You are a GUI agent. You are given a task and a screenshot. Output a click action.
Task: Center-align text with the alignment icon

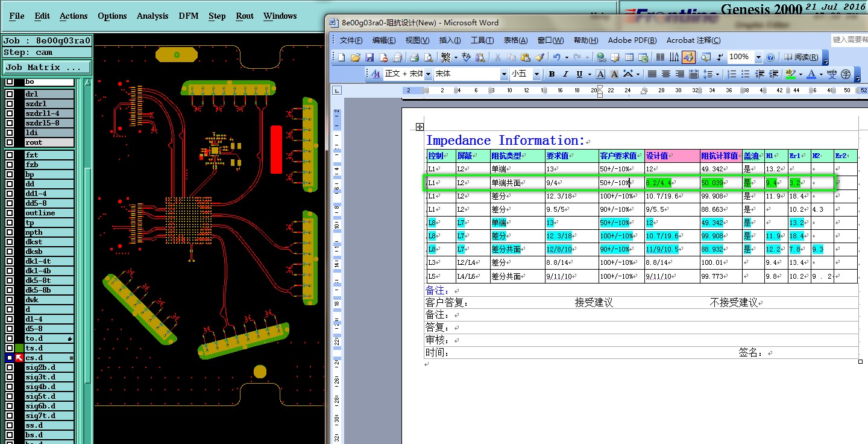[666, 74]
